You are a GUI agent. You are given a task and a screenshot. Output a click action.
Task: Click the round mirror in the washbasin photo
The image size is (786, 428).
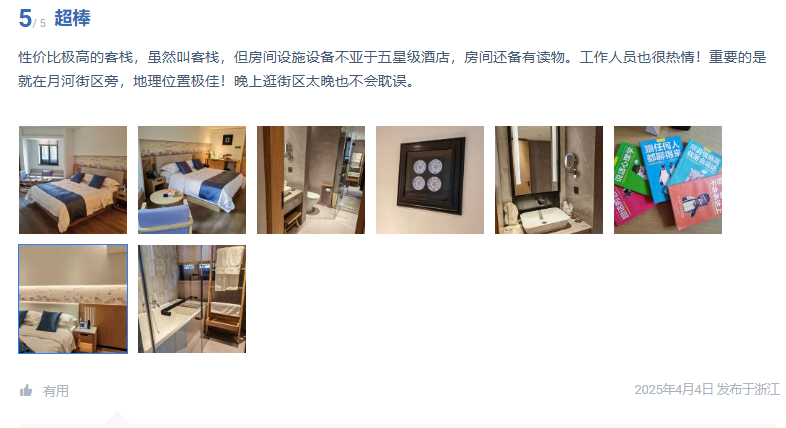tap(569, 162)
